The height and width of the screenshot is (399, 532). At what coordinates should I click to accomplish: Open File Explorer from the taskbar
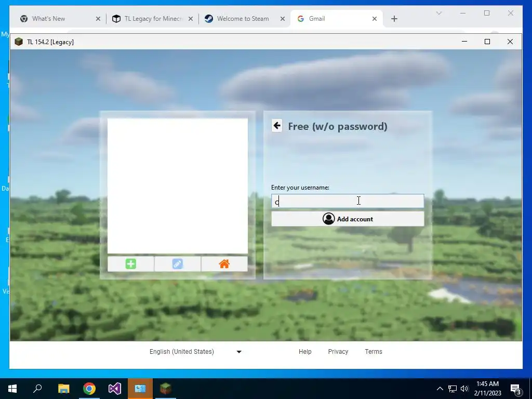pos(63,389)
